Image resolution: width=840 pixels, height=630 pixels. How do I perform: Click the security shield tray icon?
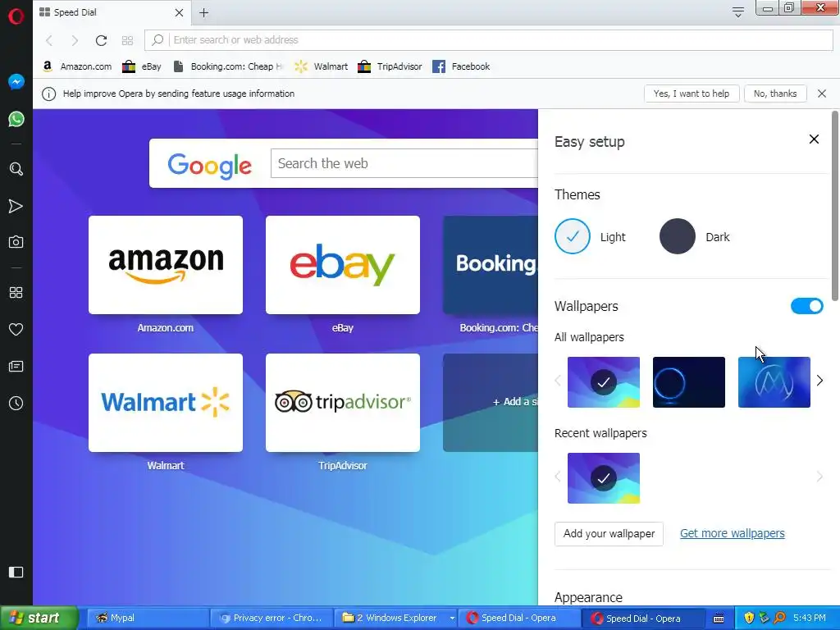point(749,619)
